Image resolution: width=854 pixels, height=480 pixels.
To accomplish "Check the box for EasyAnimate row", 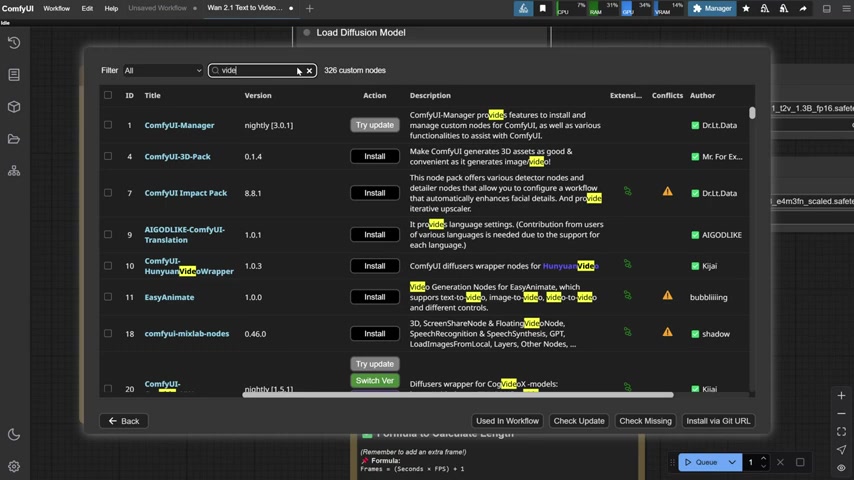I will (108, 297).
